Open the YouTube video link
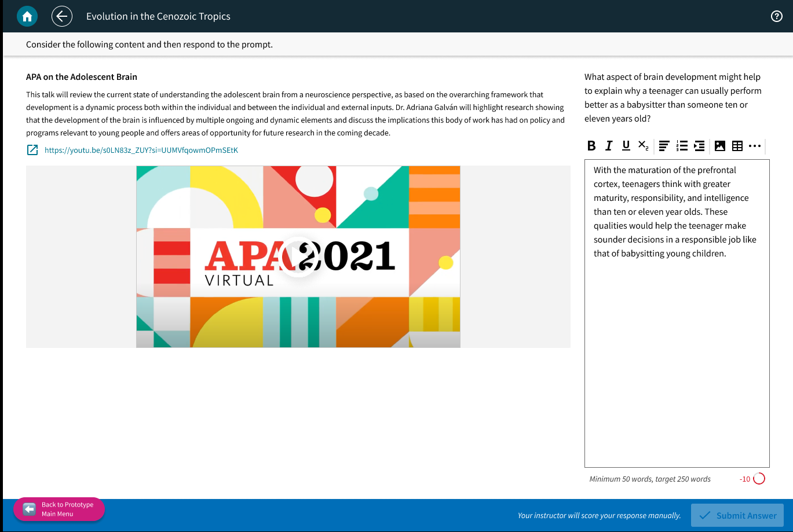This screenshot has height=532, width=793. click(141, 150)
